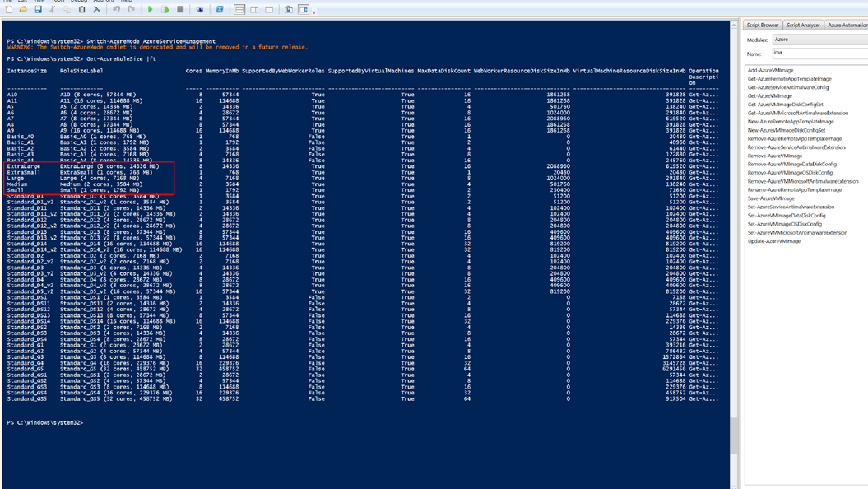The height and width of the screenshot is (489, 868).
Task: Undo the last action in the toolbar
Action: [116, 9]
